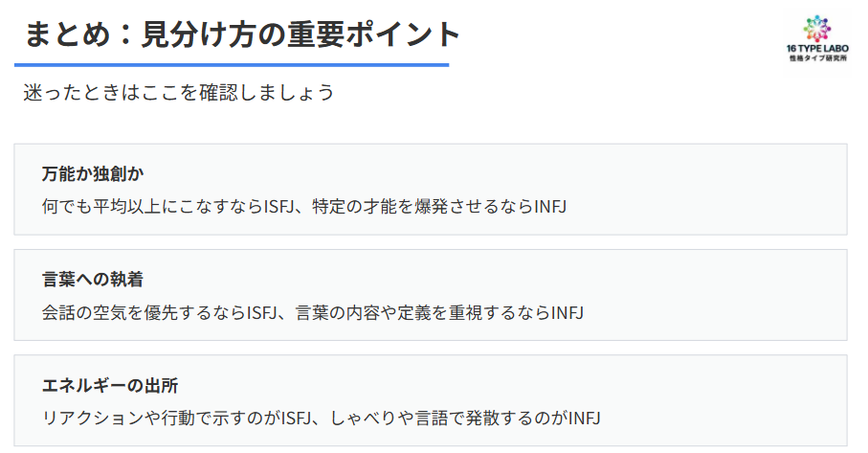
Task: Select the エネルギーの出所 card heading
Action: coord(110,385)
